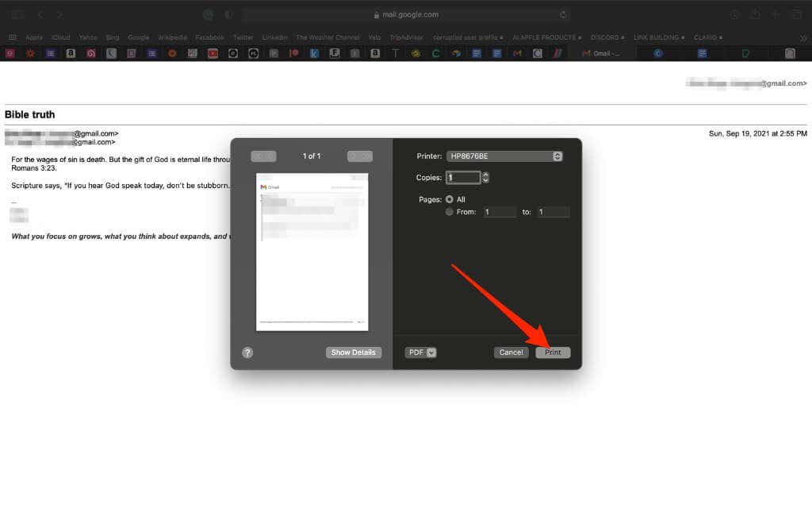Click the print preview page thumbnail
Image resolution: width=812 pixels, height=508 pixels.
pos(312,251)
